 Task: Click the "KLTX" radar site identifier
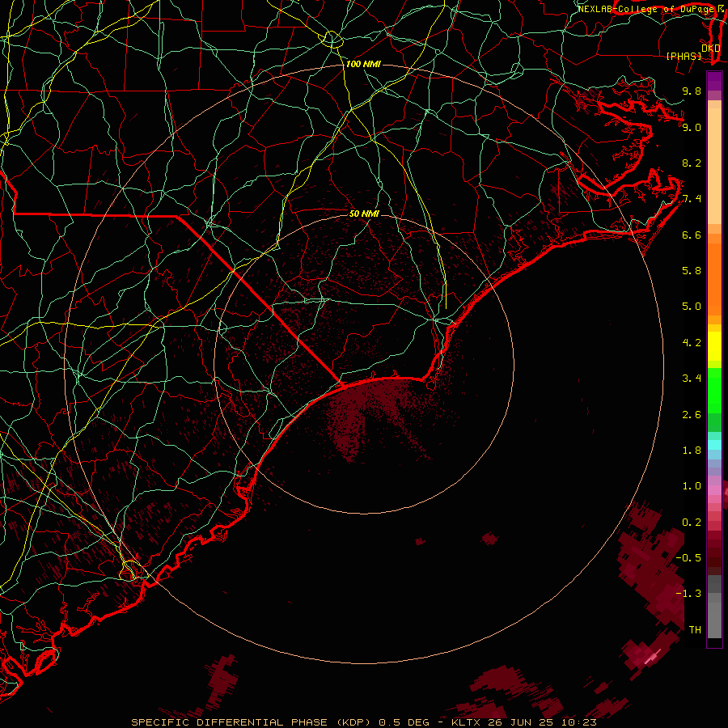tap(467, 722)
